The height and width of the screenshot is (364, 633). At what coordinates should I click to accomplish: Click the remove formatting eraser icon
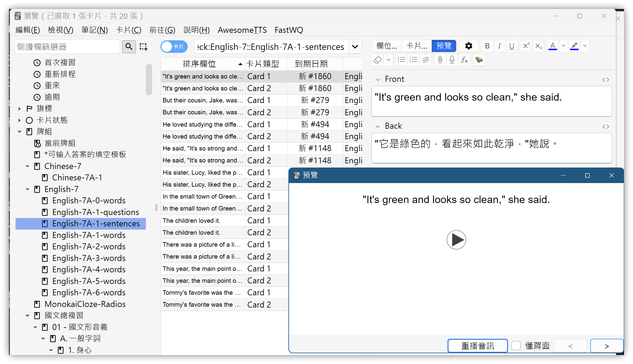point(378,60)
